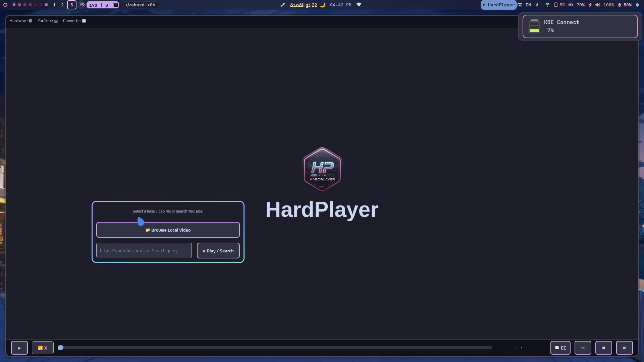The width and height of the screenshot is (644, 362).
Task: Open the KDE Connect battery notification
Action: click(580, 26)
